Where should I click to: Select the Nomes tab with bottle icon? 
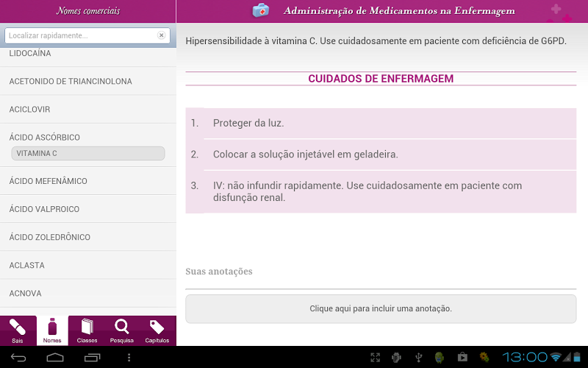pyautogui.click(x=52, y=330)
